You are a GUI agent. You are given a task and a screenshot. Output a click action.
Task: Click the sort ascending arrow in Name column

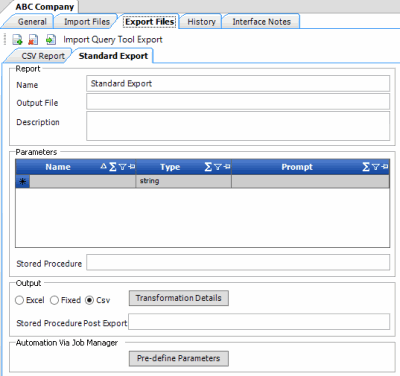104,166
